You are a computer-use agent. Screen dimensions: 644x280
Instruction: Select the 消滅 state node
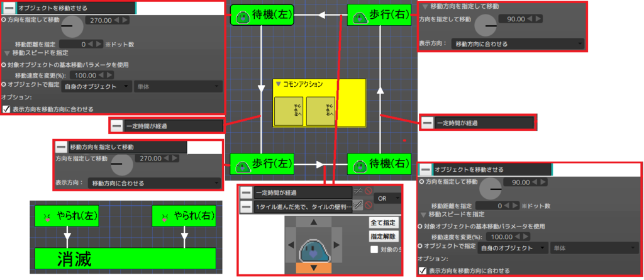[x=125, y=259]
